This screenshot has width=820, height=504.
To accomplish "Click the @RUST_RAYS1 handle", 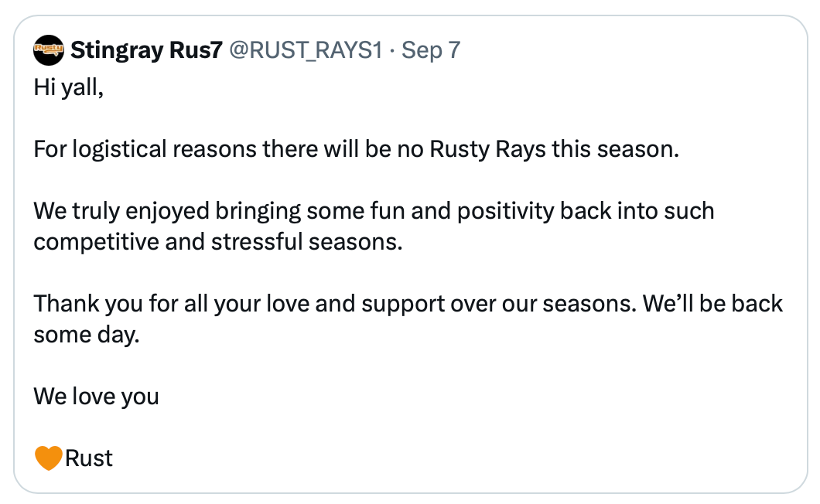I will (306, 51).
